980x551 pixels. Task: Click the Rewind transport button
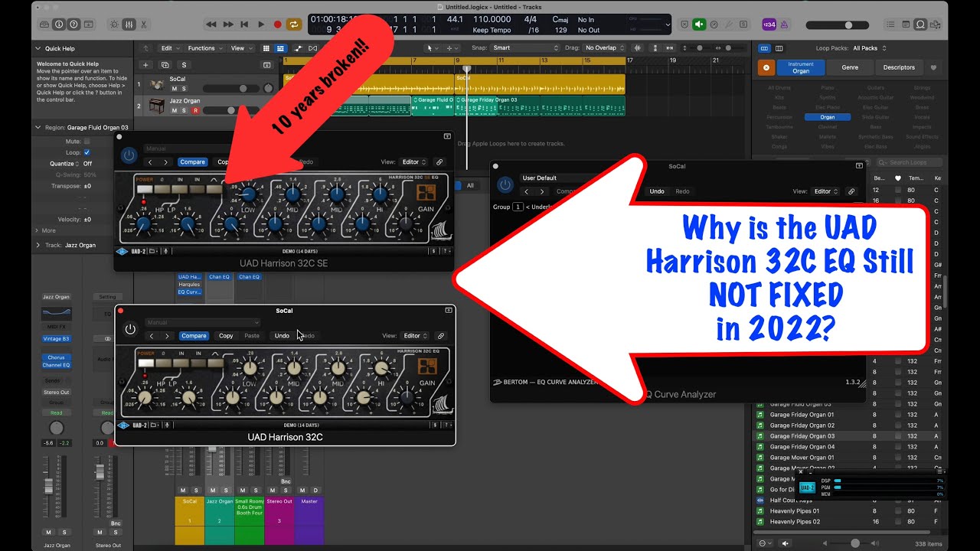[211, 24]
